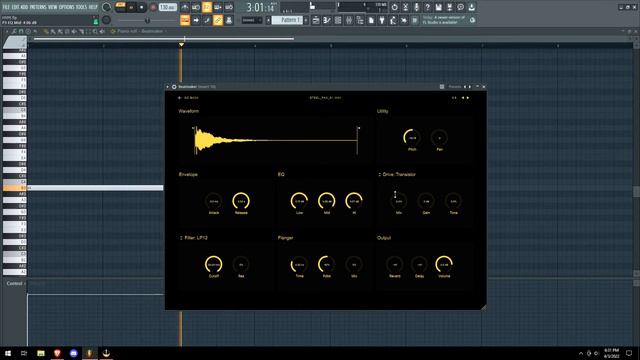This screenshot has height=360, width=640.
Task: Open the FILE menu
Action: coord(6,7)
